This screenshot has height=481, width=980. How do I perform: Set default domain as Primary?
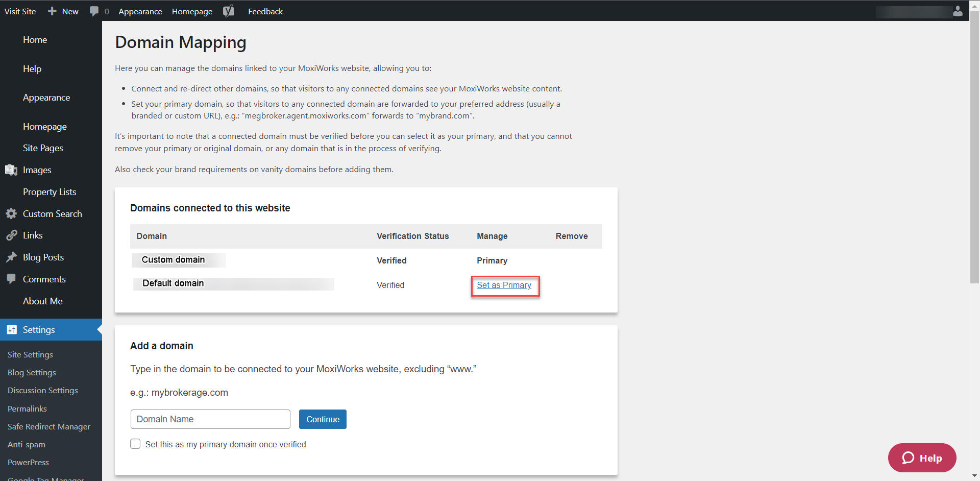pos(504,285)
